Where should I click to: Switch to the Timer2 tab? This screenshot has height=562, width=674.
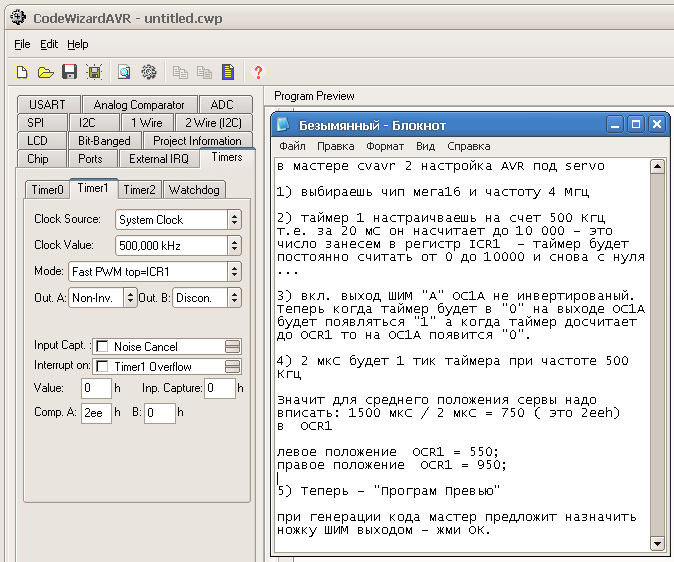[x=140, y=189]
